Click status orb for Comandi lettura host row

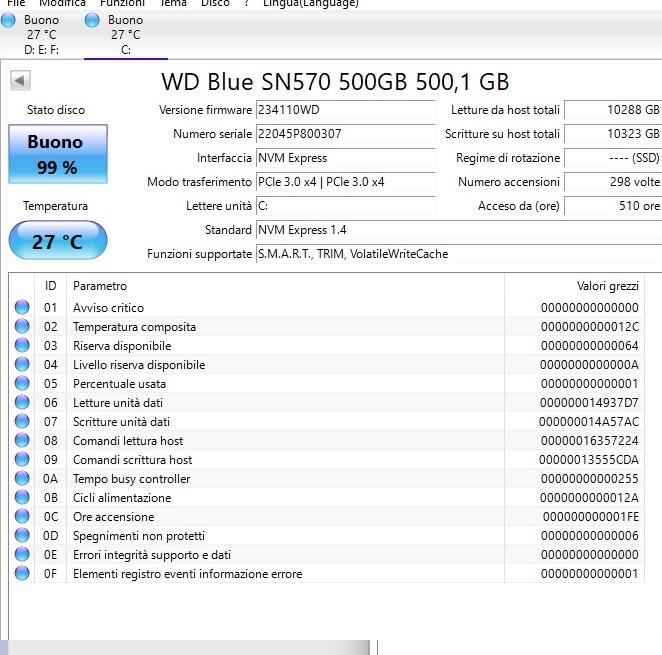(x=22, y=440)
